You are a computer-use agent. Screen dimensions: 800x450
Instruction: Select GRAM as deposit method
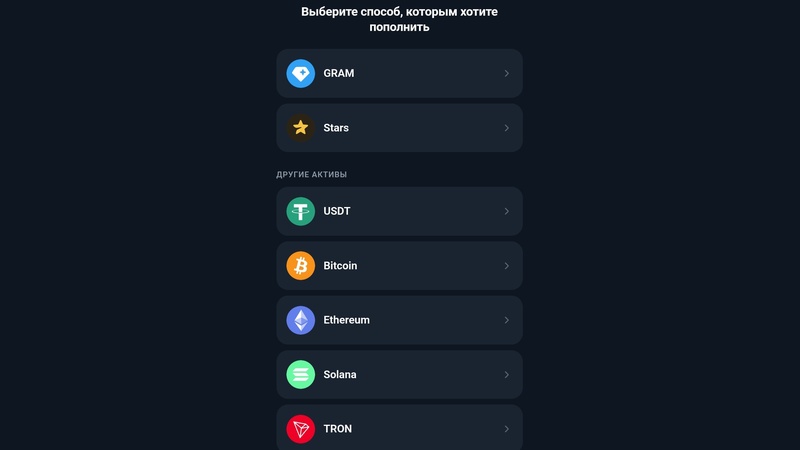(399, 73)
